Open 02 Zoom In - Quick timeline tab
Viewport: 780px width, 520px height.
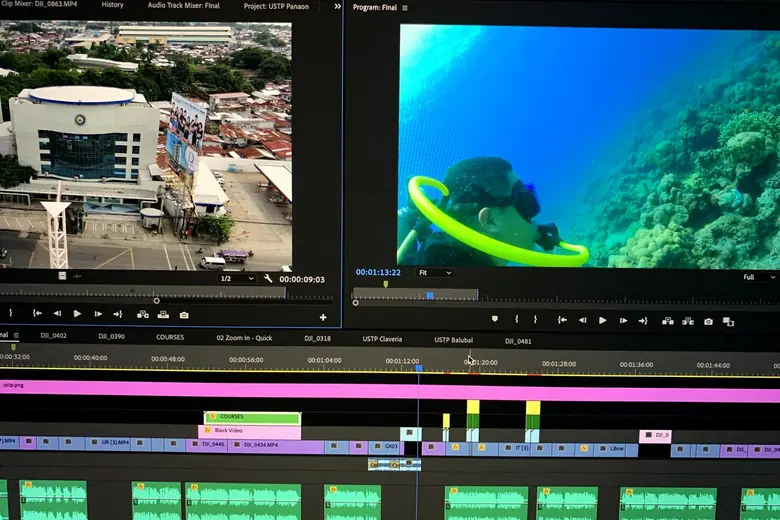244,338
